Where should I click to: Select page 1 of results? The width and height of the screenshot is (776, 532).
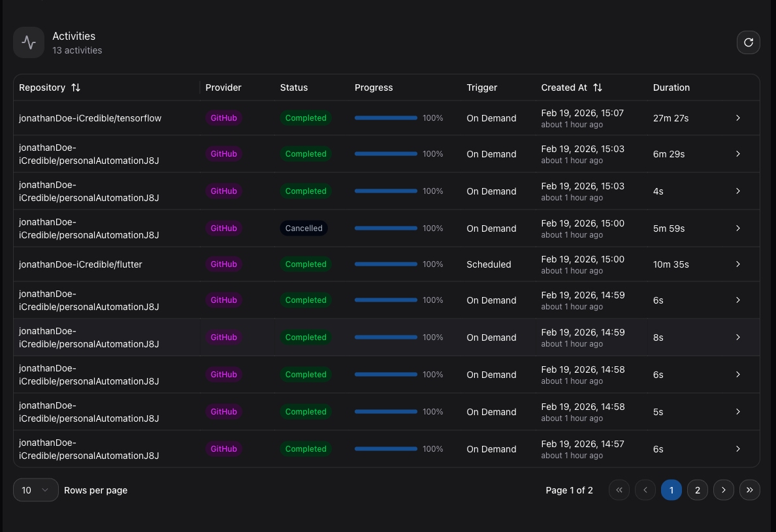click(671, 490)
